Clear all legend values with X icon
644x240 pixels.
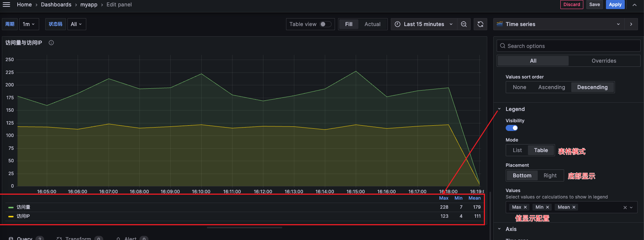pyautogui.click(x=625, y=208)
